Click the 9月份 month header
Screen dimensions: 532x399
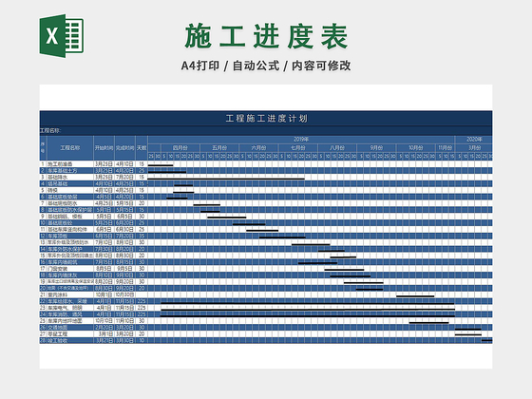coord(376,148)
